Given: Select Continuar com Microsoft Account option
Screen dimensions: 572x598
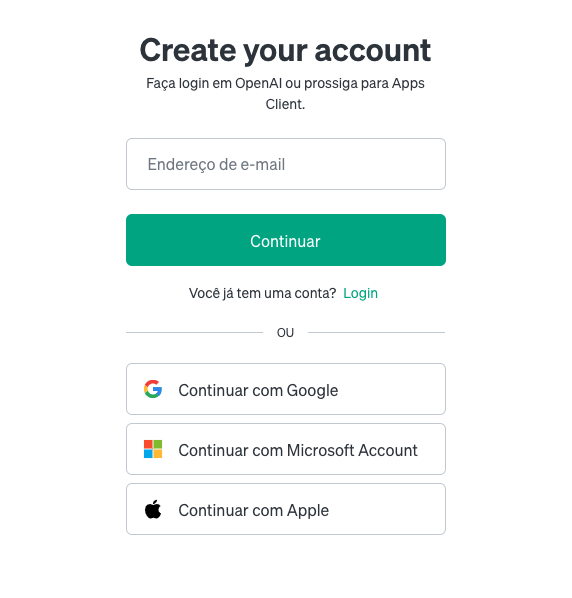Looking at the screenshot, I should coord(286,449).
